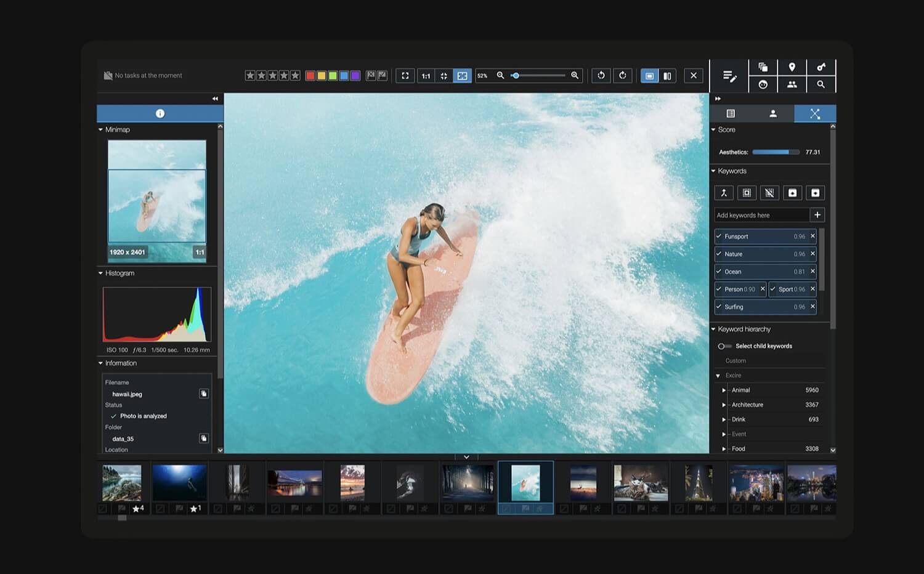Open the edit list pencil tool
Image resolution: width=924 pixels, height=574 pixels.
pyautogui.click(x=729, y=76)
